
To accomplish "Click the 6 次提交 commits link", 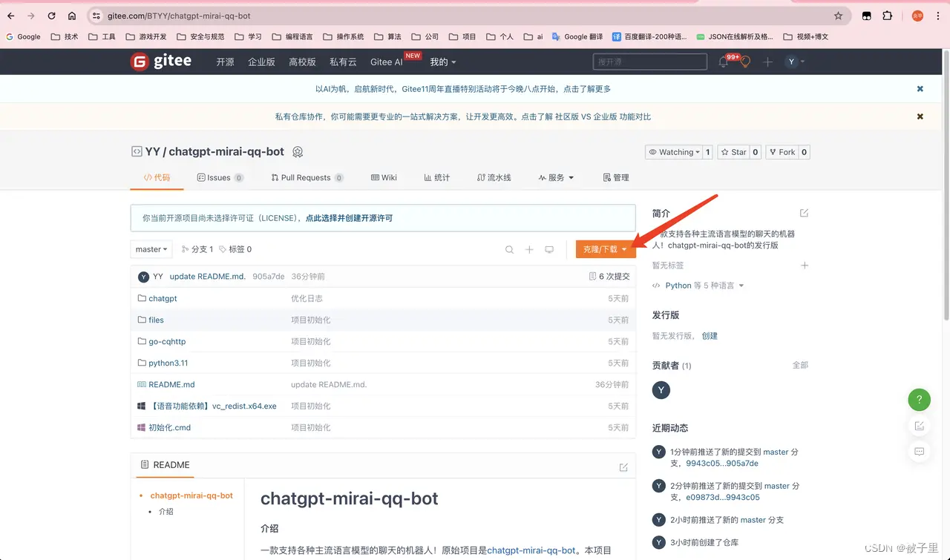I will click(x=609, y=276).
